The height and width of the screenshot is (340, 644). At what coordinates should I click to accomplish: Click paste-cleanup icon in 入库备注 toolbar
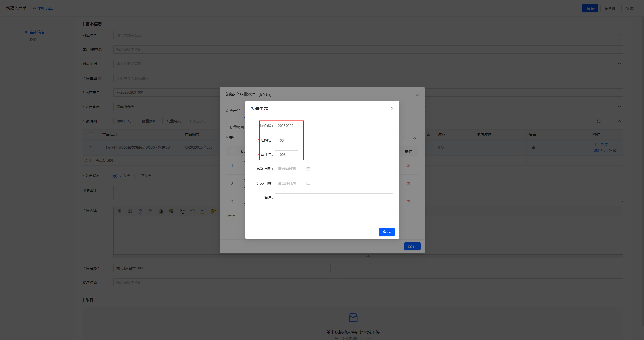click(119, 211)
